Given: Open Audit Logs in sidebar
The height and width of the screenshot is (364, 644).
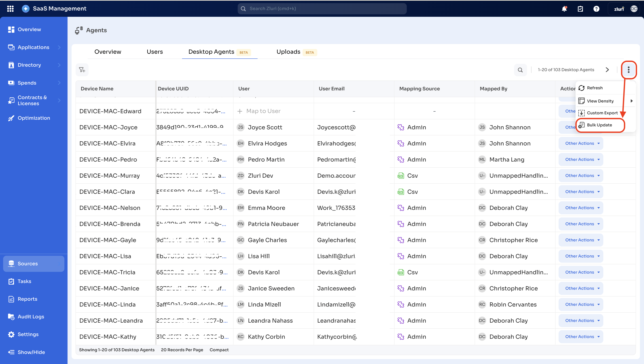Looking at the screenshot, I should point(31,317).
